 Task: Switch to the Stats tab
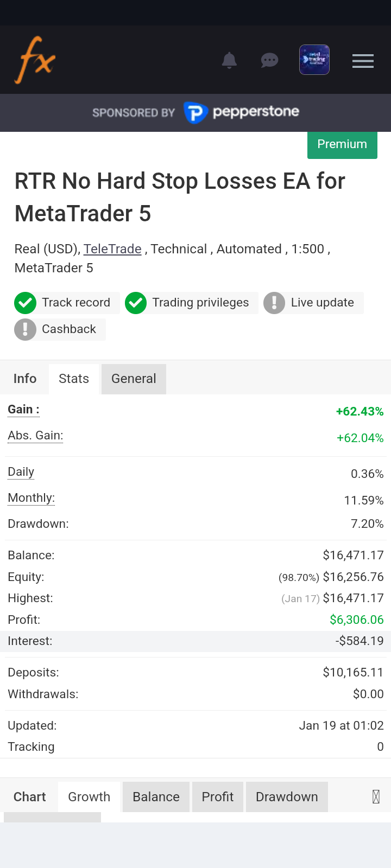(x=74, y=379)
